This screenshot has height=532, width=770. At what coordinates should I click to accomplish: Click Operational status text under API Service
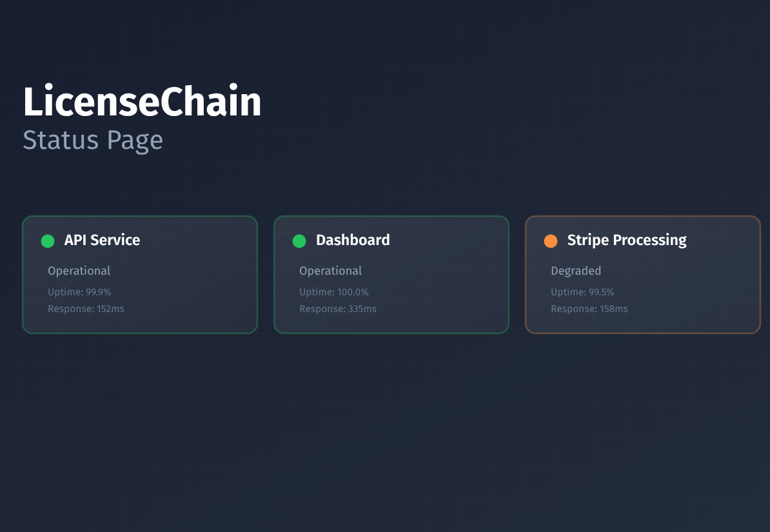[79, 271]
